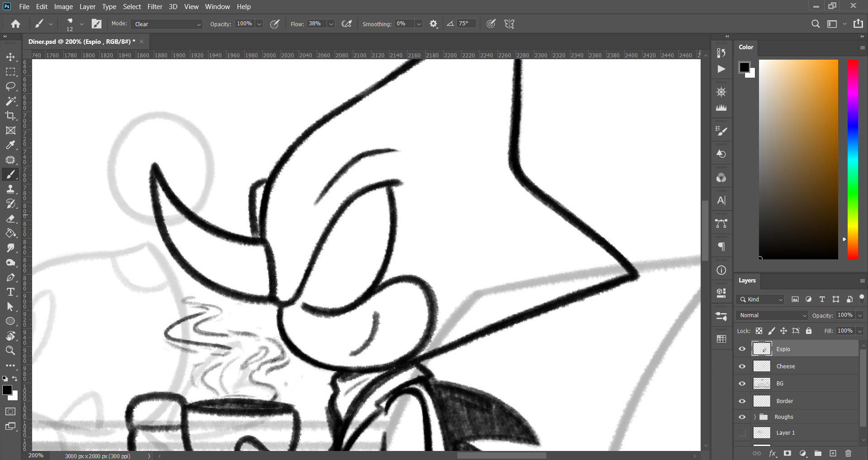The height and width of the screenshot is (460, 868).
Task: Click the brush Flow percentage field
Action: coord(316,24)
